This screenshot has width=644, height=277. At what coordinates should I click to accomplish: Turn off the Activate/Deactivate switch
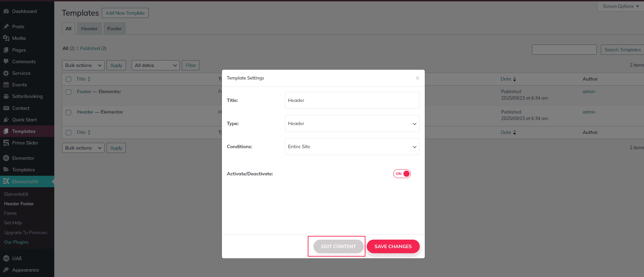402,174
